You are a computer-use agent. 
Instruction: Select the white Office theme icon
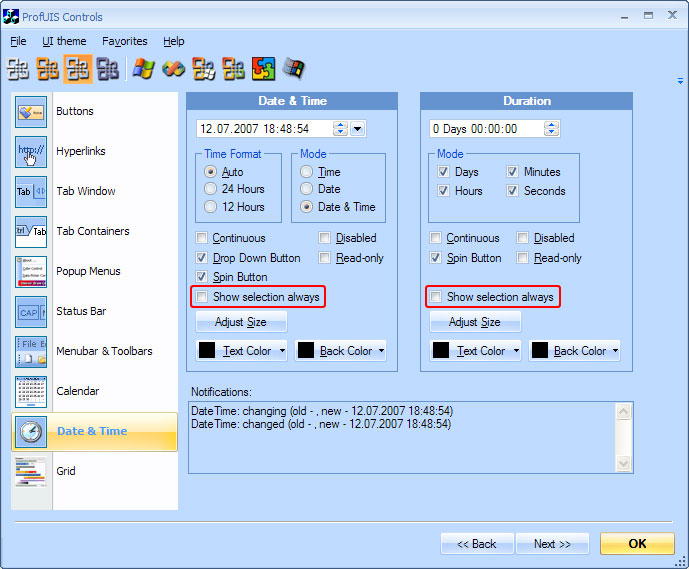18,69
